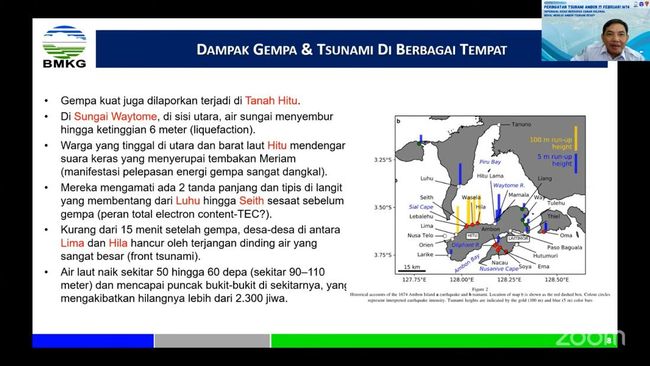The width and height of the screenshot is (650, 366).
Task: Click the 'Mamala' label on the map
Action: [519, 195]
